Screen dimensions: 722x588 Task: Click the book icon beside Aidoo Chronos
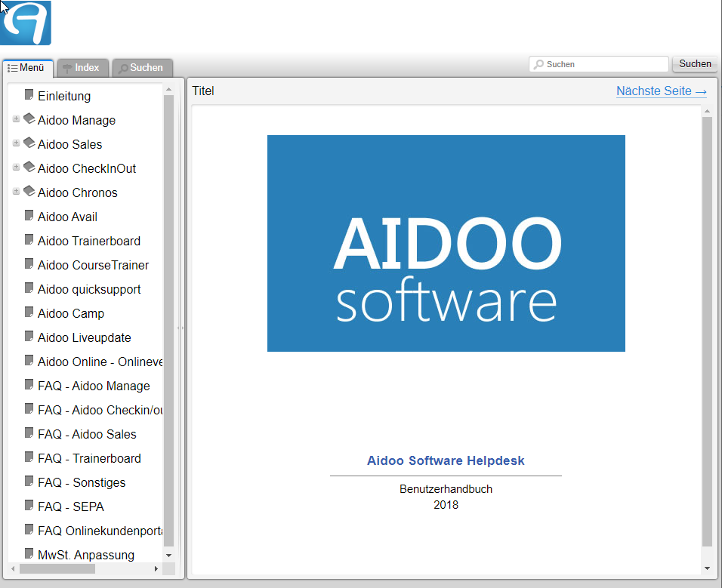[29, 191]
